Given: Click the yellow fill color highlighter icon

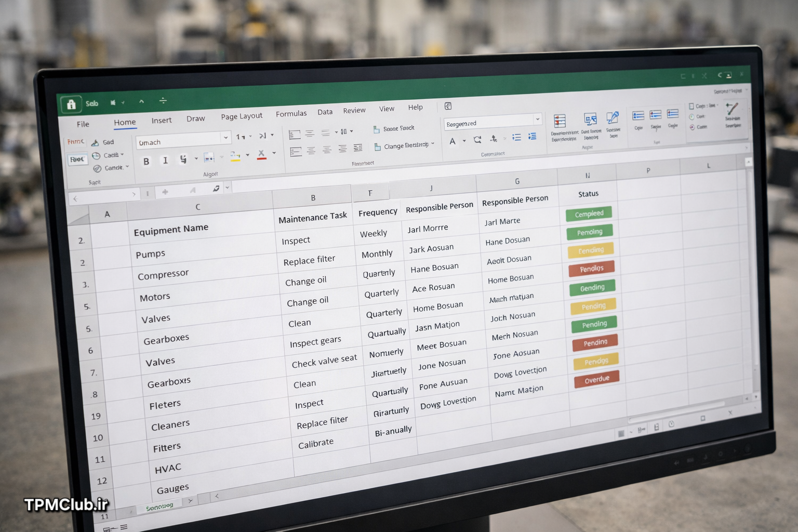Looking at the screenshot, I should click(x=235, y=156).
